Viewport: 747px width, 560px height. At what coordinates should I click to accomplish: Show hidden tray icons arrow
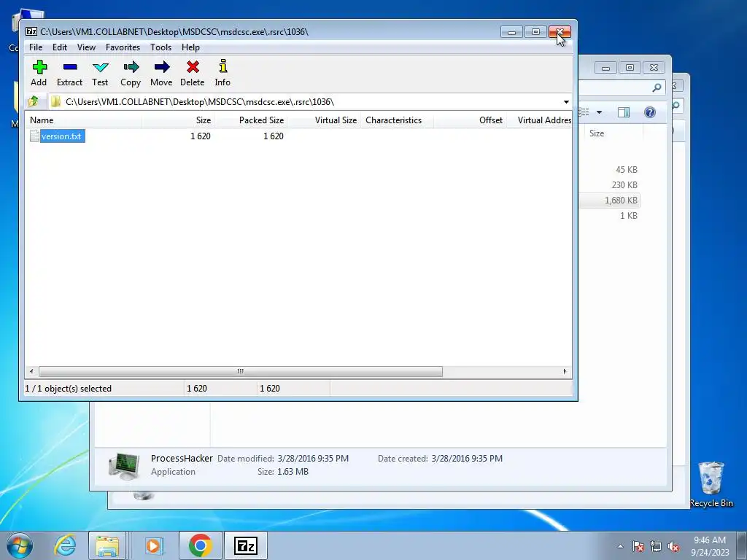(x=620, y=546)
